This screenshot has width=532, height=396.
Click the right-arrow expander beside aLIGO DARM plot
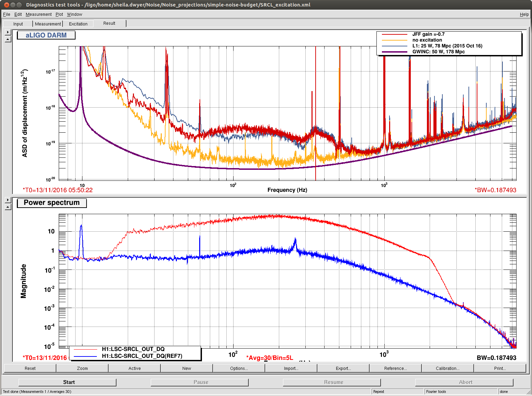click(8, 32)
